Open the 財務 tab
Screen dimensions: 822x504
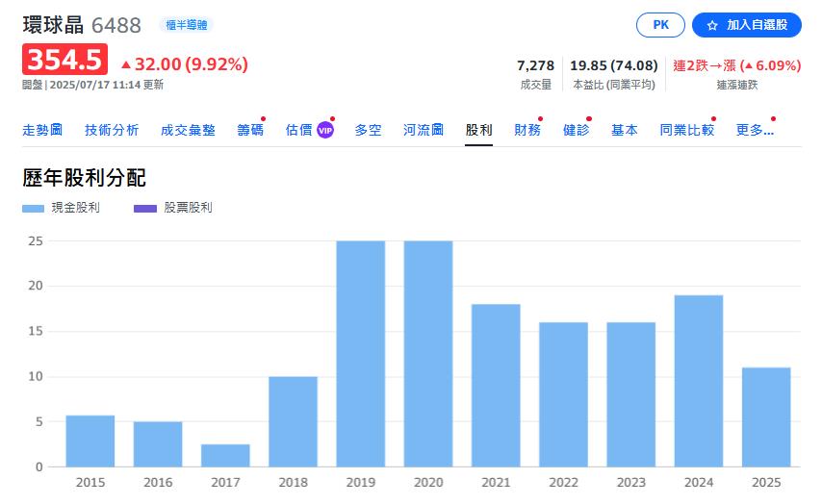(527, 130)
